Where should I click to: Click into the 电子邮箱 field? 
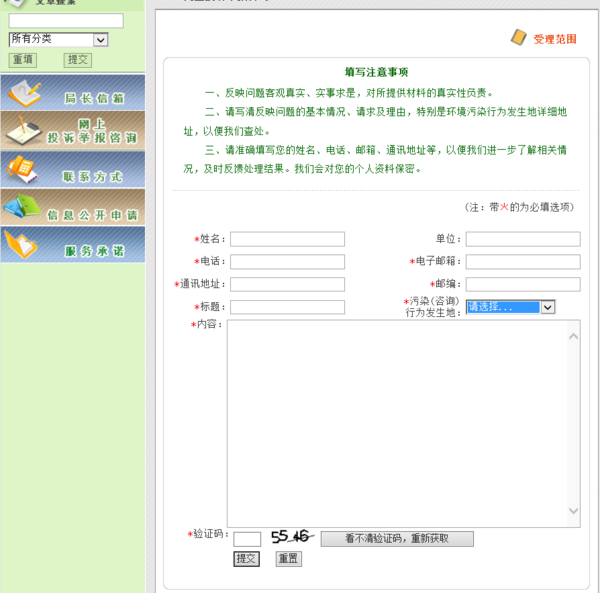(523, 262)
